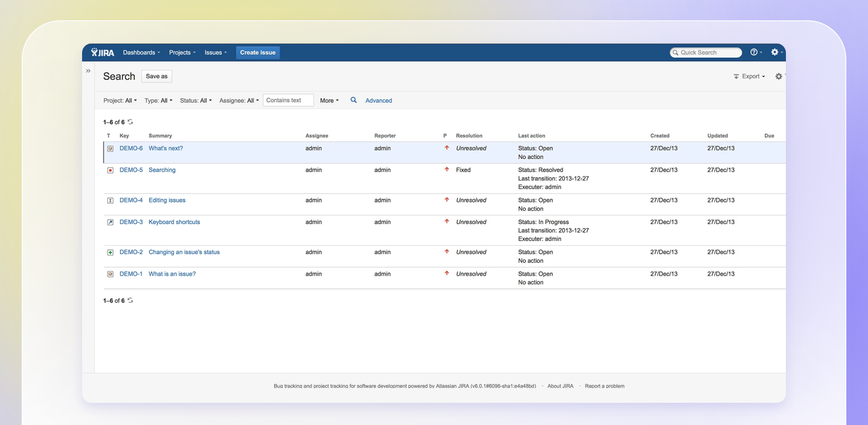This screenshot has height=425, width=868.
Task: Open the 'Searching' issue summary
Action: [x=162, y=170]
